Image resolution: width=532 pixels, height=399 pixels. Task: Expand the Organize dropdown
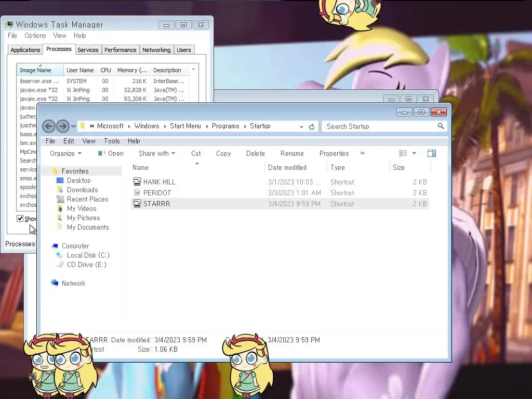point(65,153)
